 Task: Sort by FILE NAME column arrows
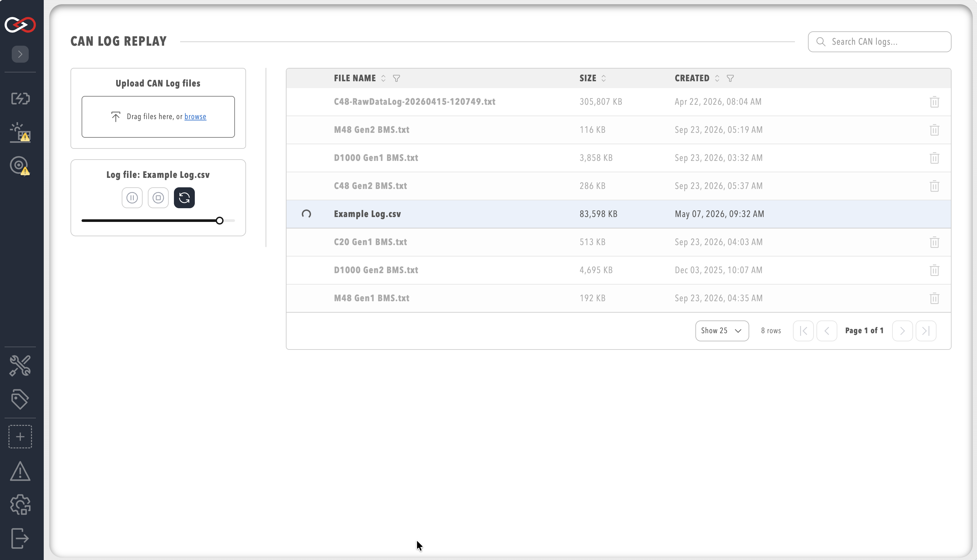click(383, 78)
